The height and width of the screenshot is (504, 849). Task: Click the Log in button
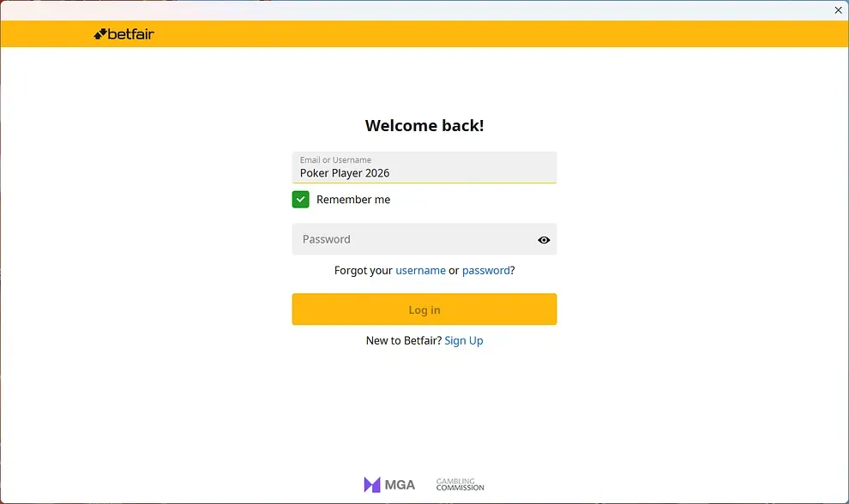(424, 309)
